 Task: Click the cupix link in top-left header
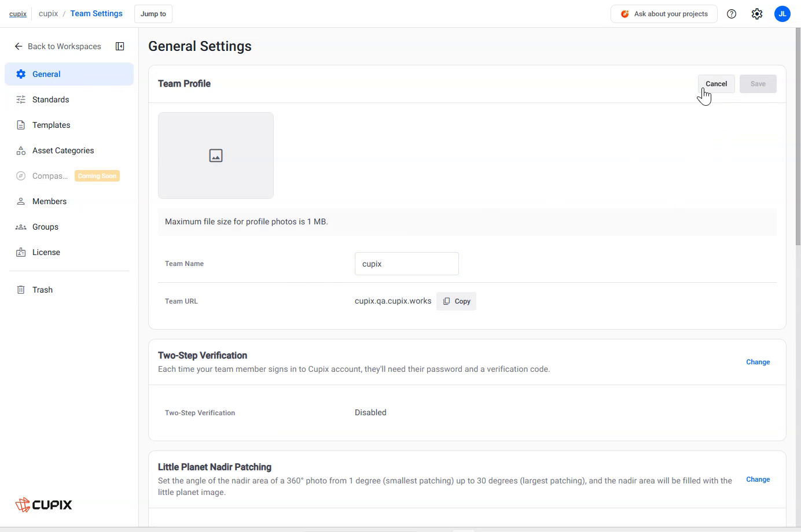click(18, 14)
